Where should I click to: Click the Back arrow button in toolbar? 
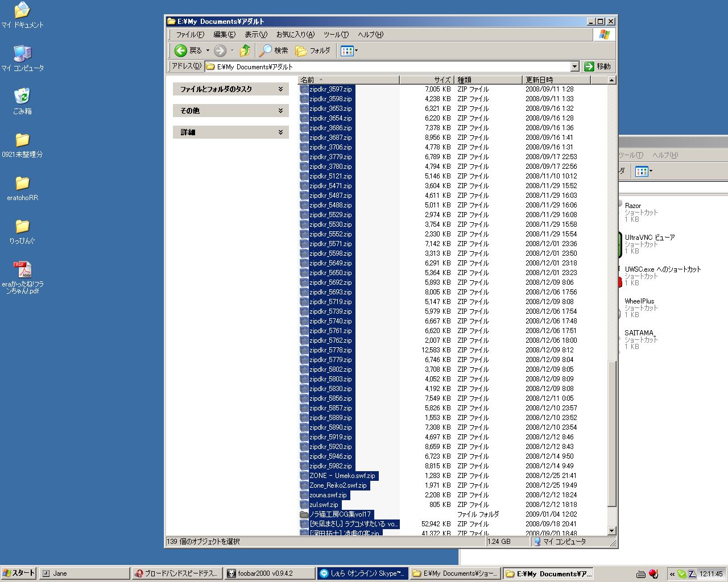click(181, 51)
